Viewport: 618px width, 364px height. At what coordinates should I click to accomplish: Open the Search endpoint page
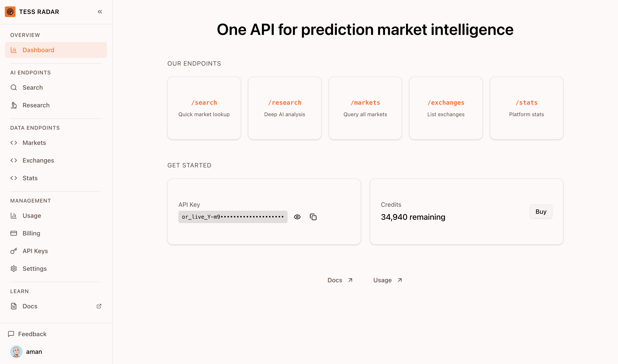point(32,87)
